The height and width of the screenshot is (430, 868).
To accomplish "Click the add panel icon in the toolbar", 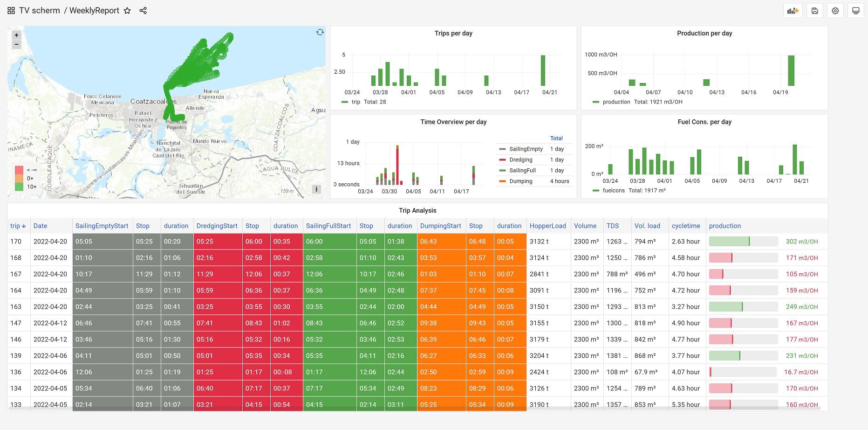I will tap(792, 10).
